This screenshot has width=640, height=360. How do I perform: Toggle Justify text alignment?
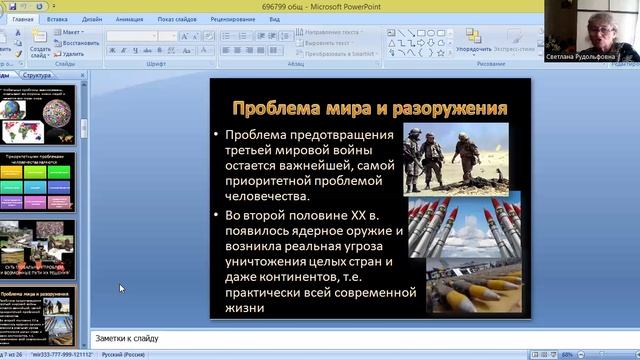260,51
